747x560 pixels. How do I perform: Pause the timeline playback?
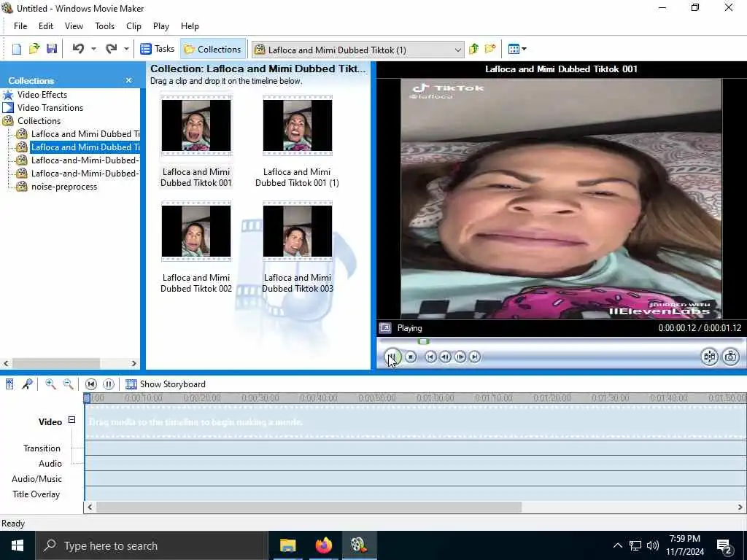click(109, 384)
